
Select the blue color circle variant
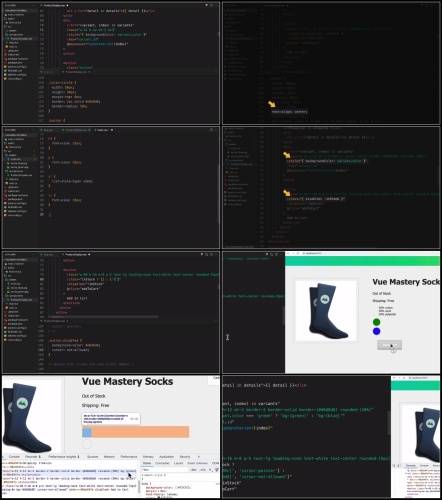376,331
